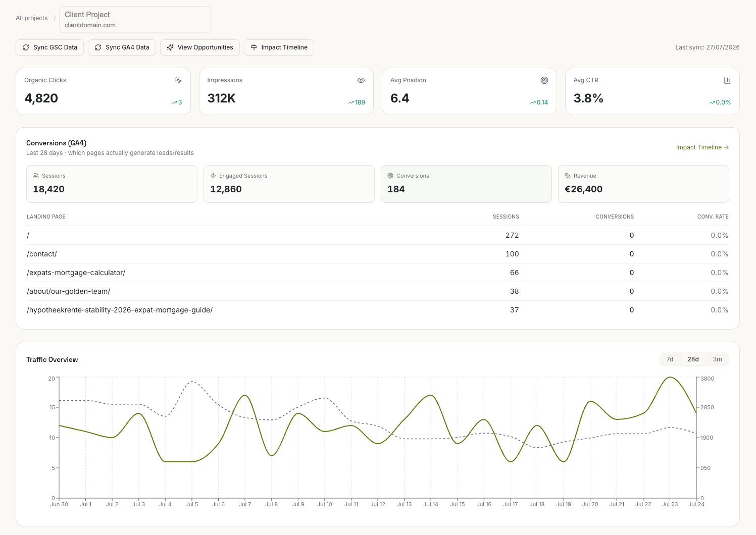Click the sparkles icon in View Opportunities
This screenshot has width=756, height=535.
[x=170, y=47]
